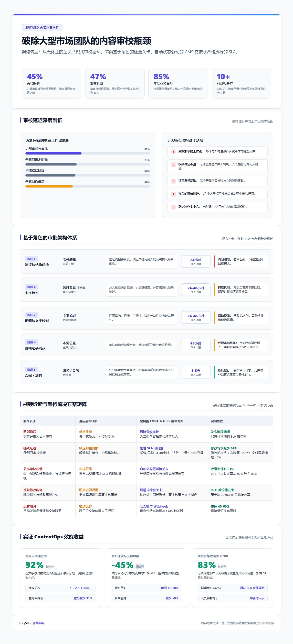The width and height of the screenshot is (293, 644).
Task: Click the 节奏忽快忽慢 table cell
Action: click(x=48, y=474)
